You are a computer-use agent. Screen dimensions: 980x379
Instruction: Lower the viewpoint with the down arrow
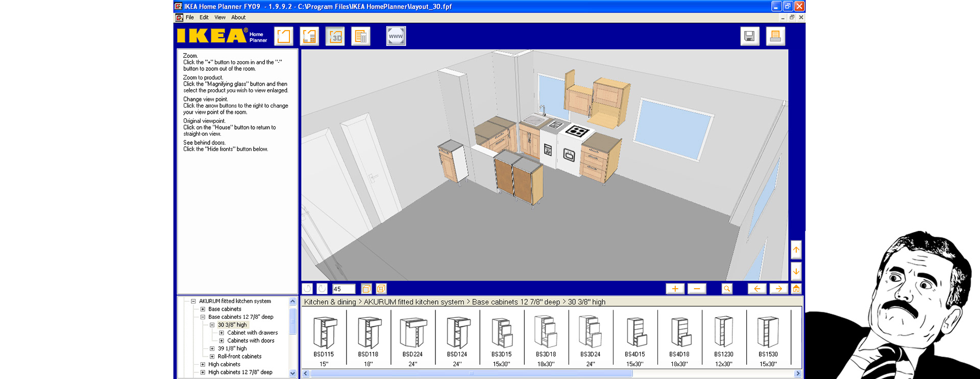coord(796,271)
